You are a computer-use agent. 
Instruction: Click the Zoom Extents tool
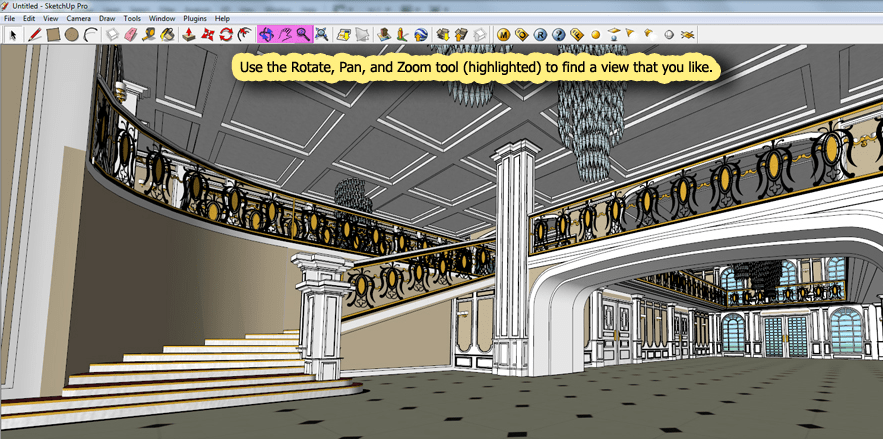point(322,35)
